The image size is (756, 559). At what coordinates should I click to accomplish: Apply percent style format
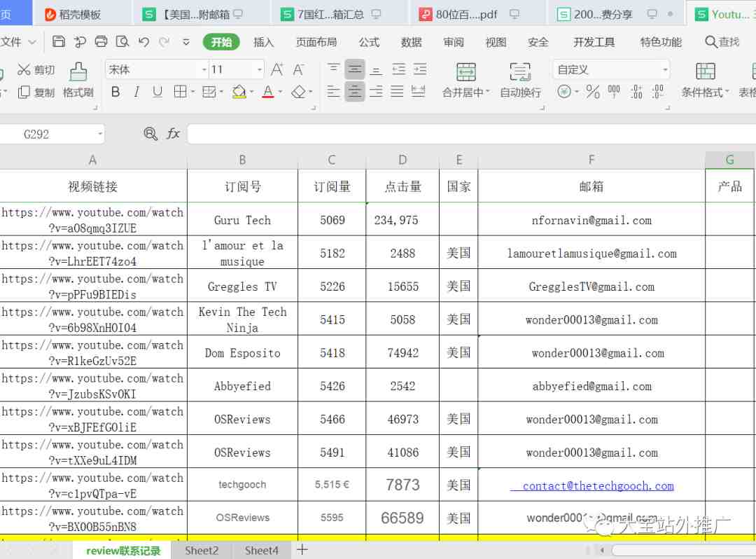click(593, 91)
